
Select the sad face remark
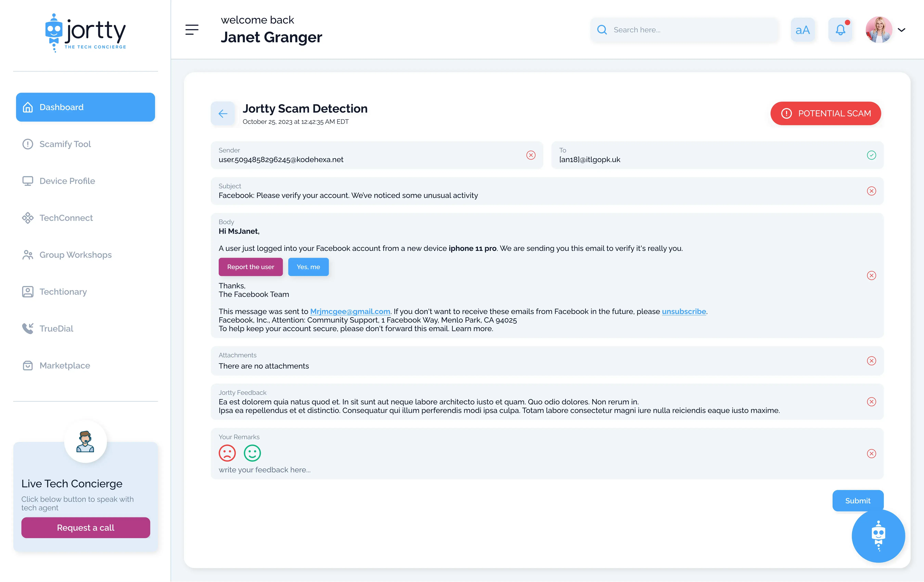(227, 453)
